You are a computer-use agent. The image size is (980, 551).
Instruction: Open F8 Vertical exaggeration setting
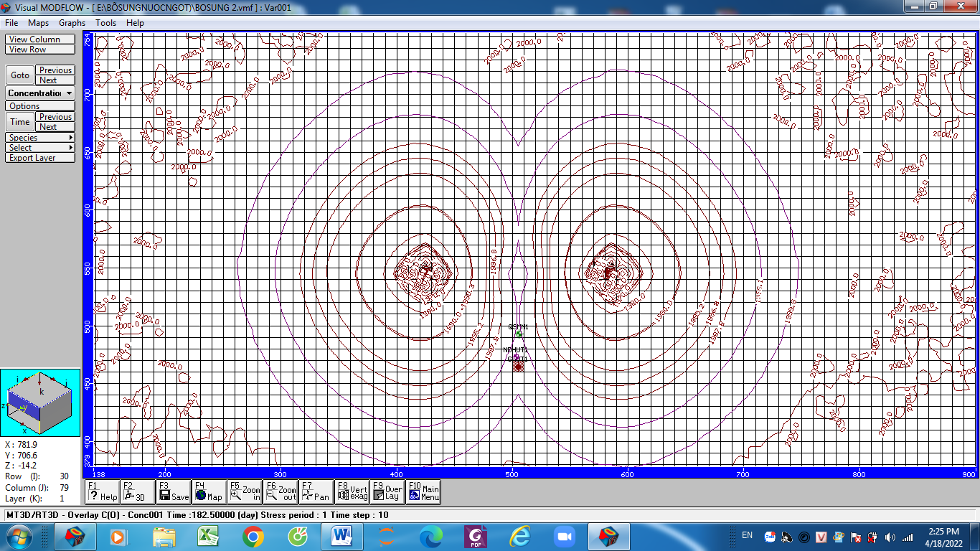point(352,491)
